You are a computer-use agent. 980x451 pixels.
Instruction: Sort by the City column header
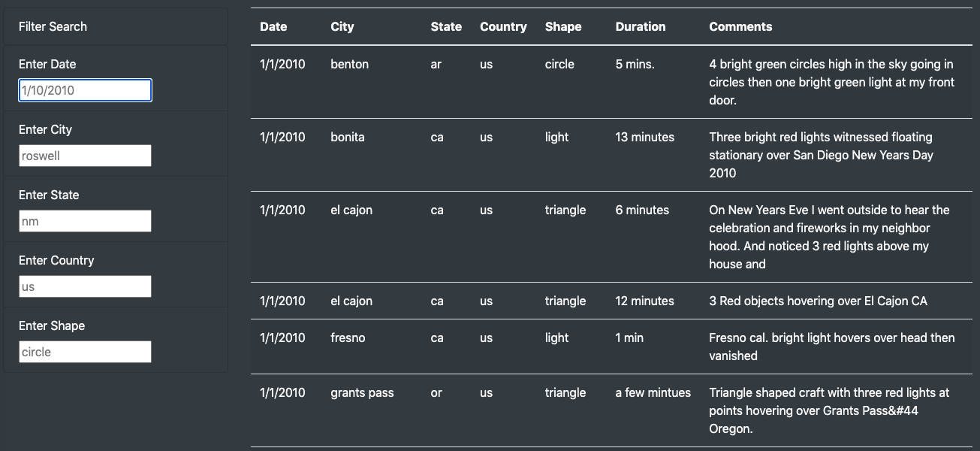point(342,26)
